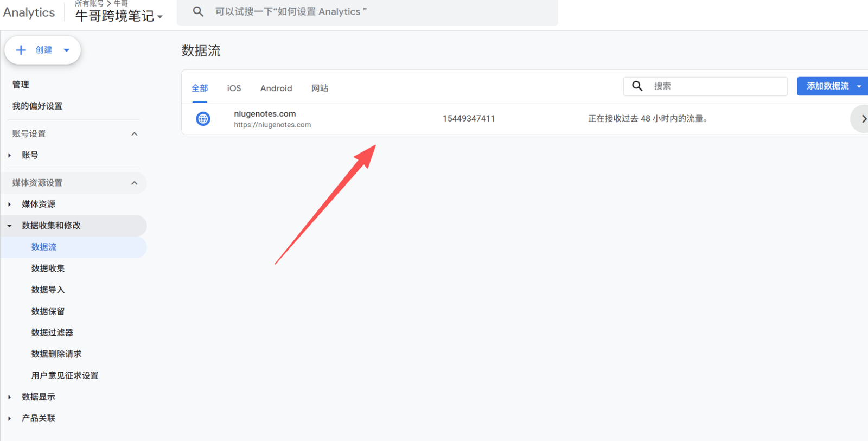Click the https://niugenotes.com stream URL

point(272,125)
